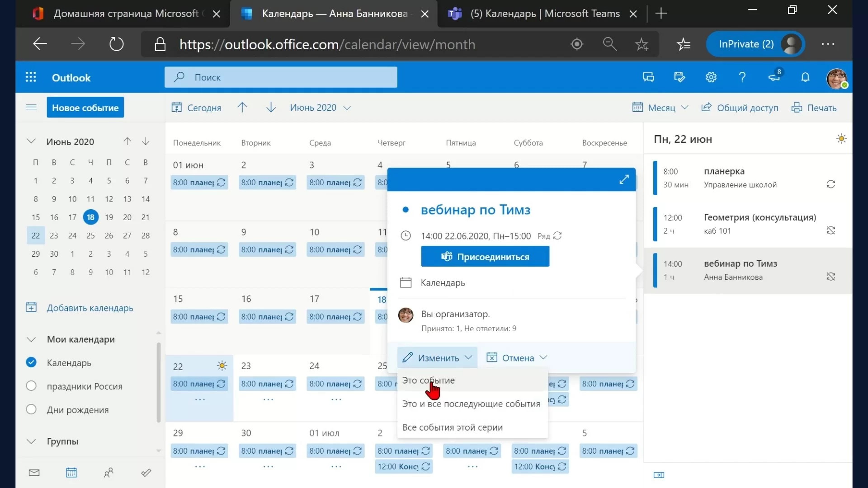Open the My Day calendar-check icon
868x488 pixels.
679,77
